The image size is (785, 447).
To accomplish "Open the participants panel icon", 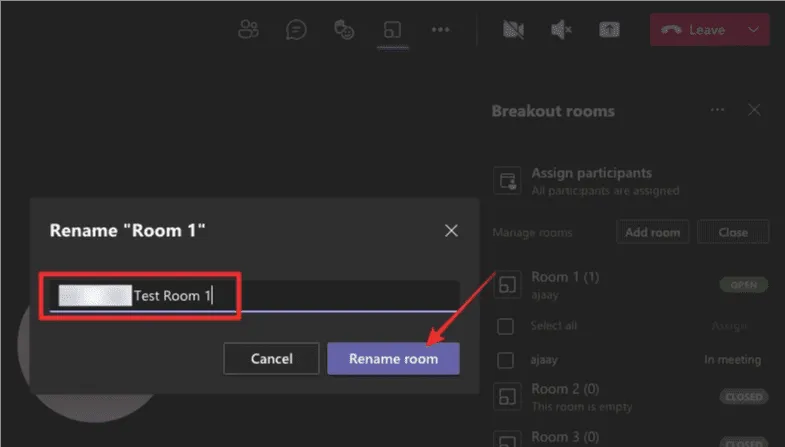I will [x=248, y=30].
